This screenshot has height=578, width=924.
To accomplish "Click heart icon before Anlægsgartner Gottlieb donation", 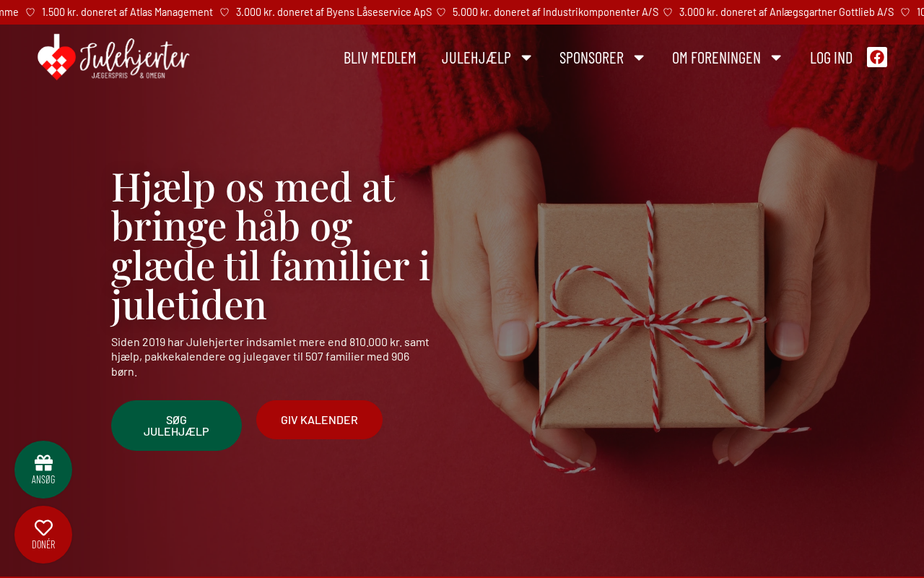I will (x=668, y=12).
